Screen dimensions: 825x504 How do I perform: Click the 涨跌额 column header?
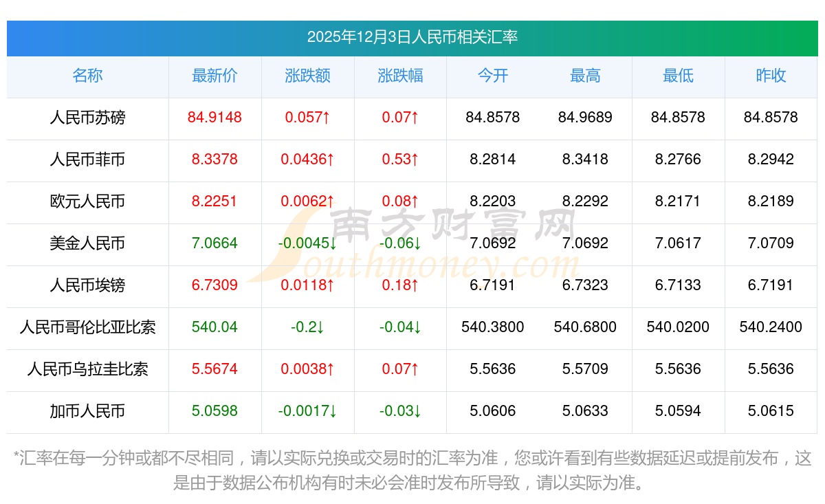[x=307, y=76]
